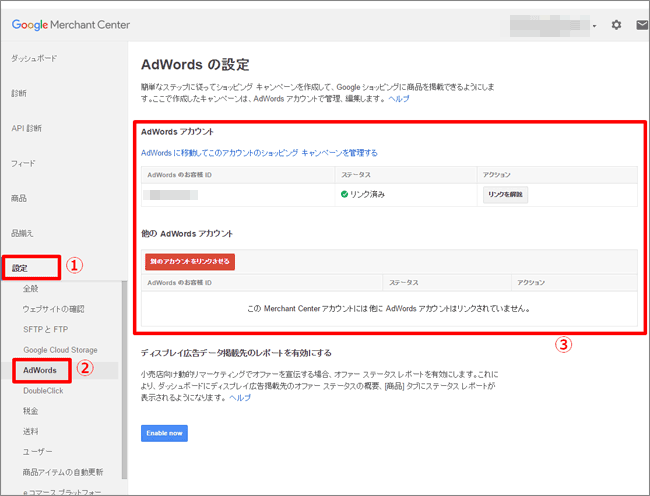Click the リンクを解除 button
650x496 pixels.
coord(505,194)
